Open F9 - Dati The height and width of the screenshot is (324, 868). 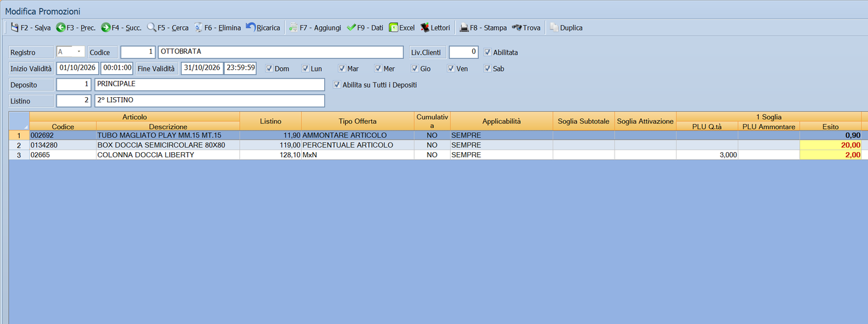365,27
